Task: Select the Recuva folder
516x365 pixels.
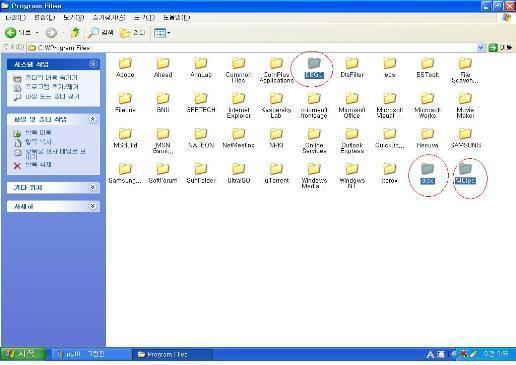Action: coord(427,138)
